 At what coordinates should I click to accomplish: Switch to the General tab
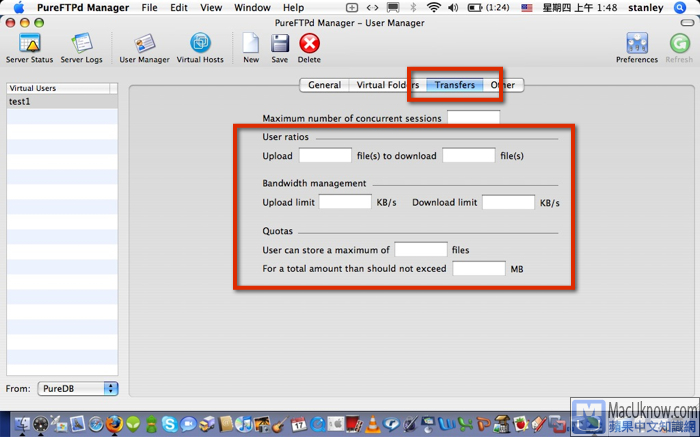pos(325,85)
